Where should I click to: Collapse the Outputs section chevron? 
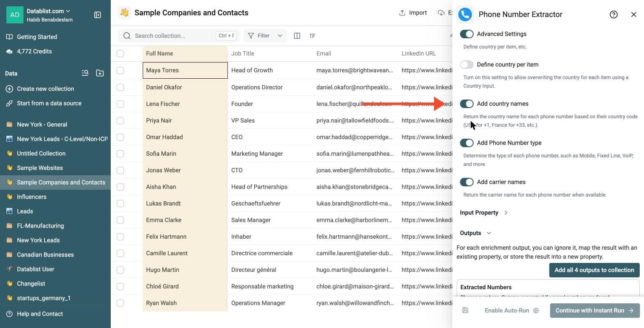[489, 233]
